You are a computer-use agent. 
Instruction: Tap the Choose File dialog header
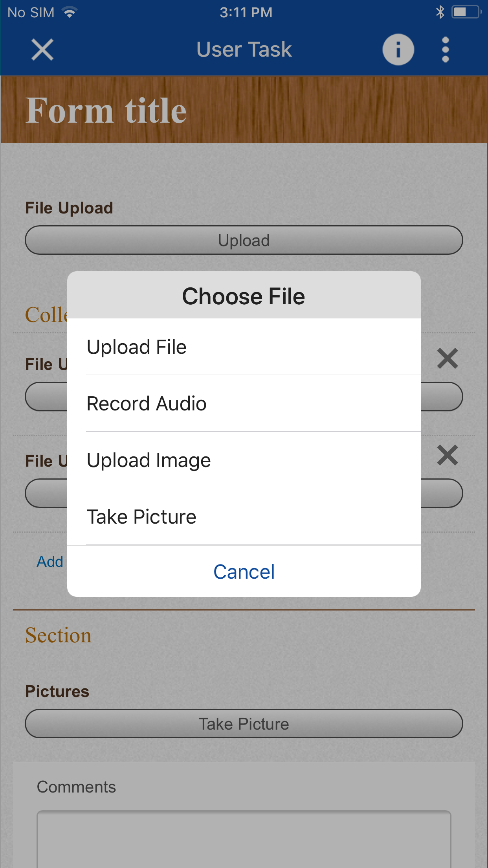point(244,296)
